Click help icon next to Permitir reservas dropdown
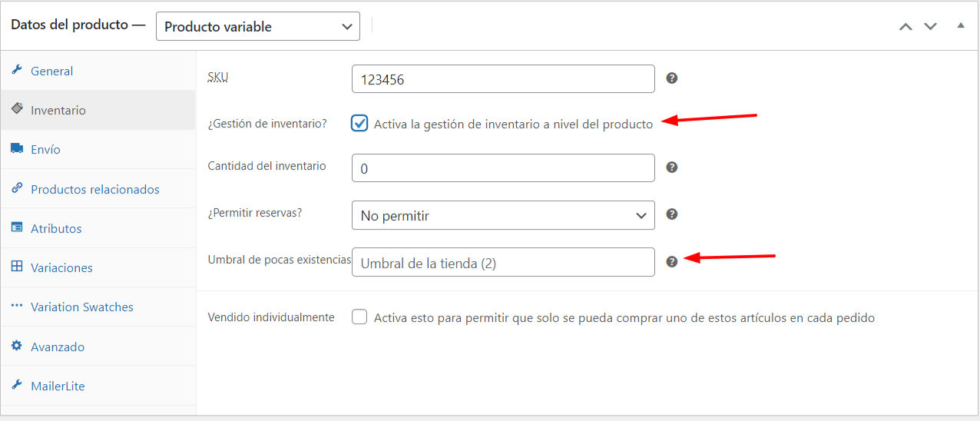980x421 pixels. click(x=672, y=214)
